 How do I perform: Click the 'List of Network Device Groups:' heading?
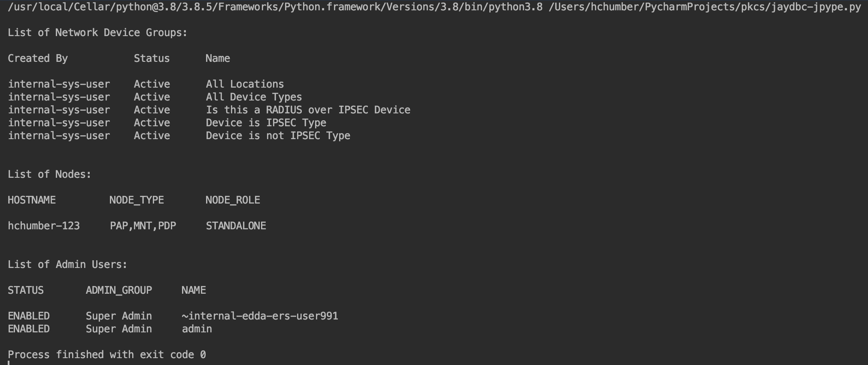tap(97, 33)
